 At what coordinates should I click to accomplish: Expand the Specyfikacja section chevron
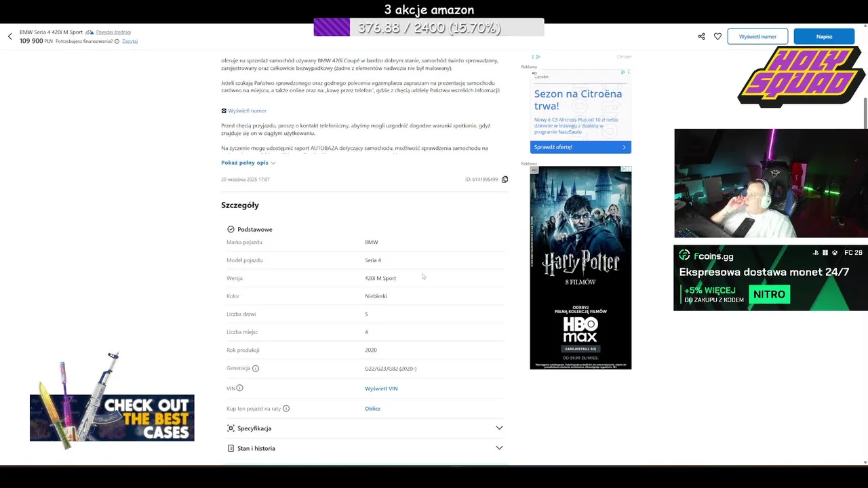point(499,428)
